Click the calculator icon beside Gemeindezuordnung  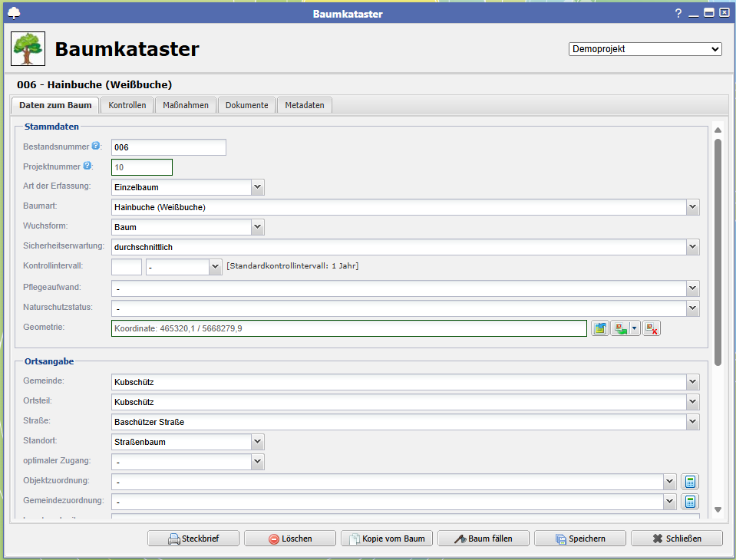pyautogui.click(x=690, y=502)
